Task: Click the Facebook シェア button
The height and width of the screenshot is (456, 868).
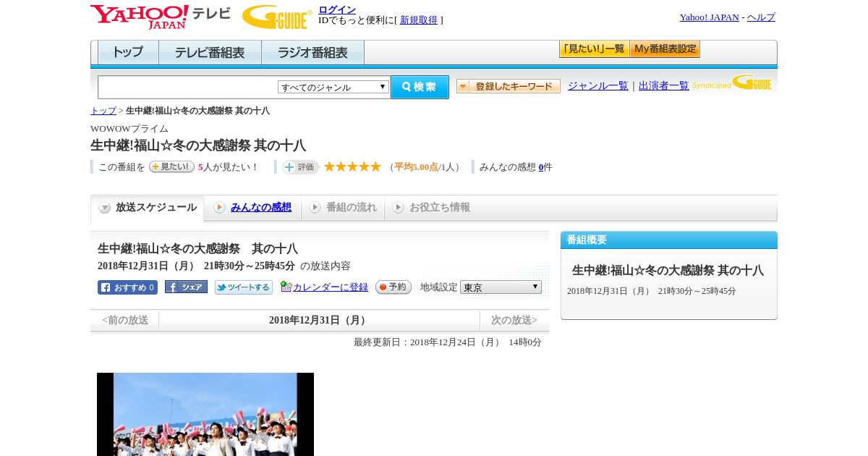Action: pos(186,287)
